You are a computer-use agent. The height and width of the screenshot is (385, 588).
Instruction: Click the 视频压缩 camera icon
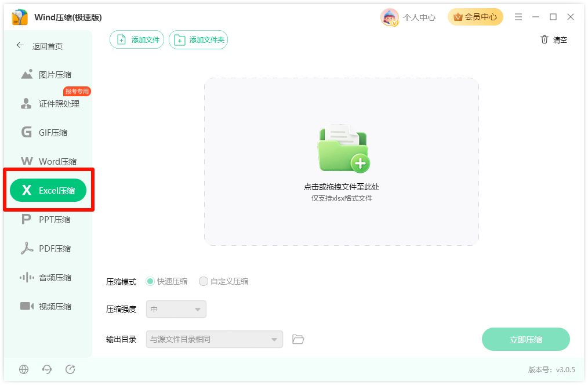pyautogui.click(x=27, y=306)
